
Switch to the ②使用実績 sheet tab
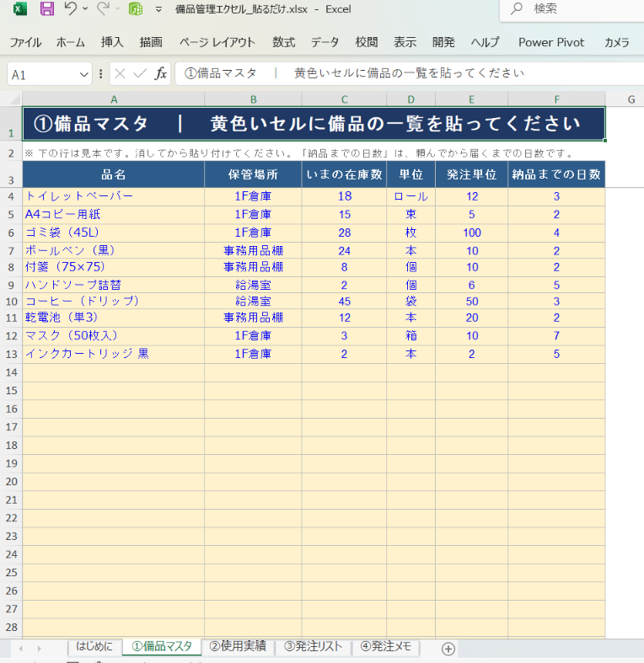click(238, 646)
